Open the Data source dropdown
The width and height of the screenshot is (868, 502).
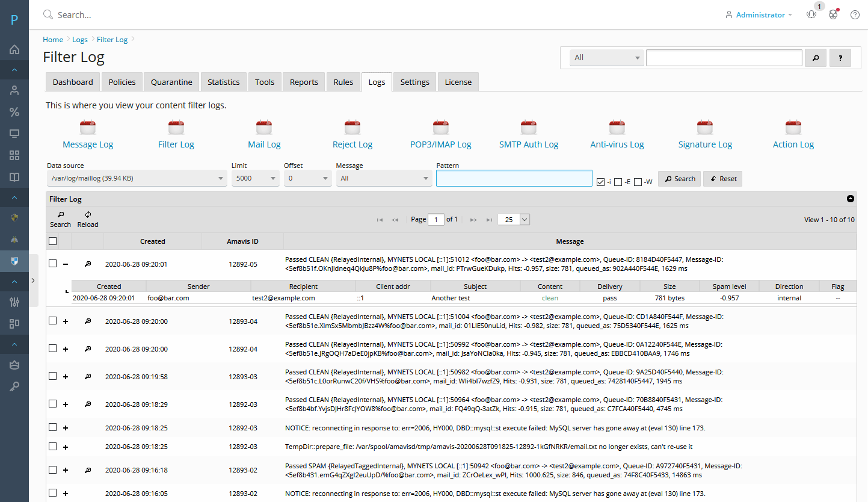(x=137, y=178)
